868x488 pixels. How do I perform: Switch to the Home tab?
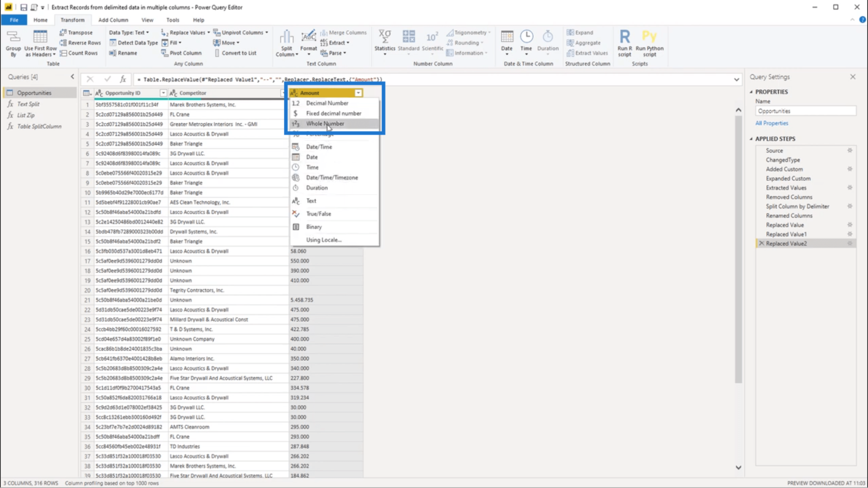(40, 20)
